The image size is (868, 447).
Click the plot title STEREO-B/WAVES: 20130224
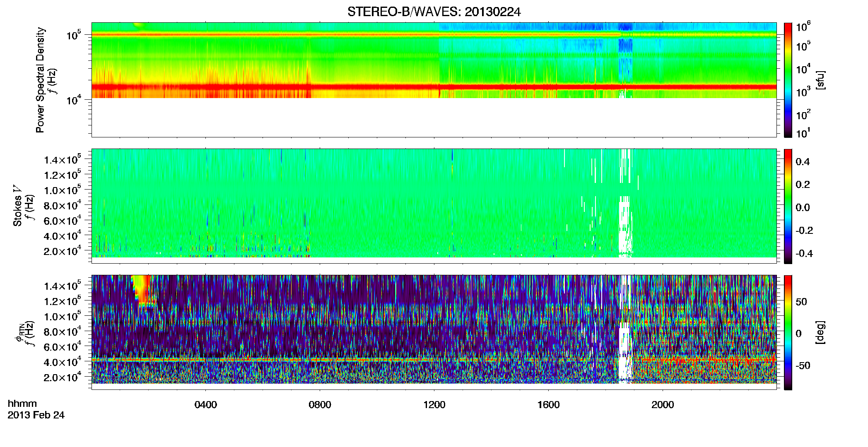coord(434,12)
